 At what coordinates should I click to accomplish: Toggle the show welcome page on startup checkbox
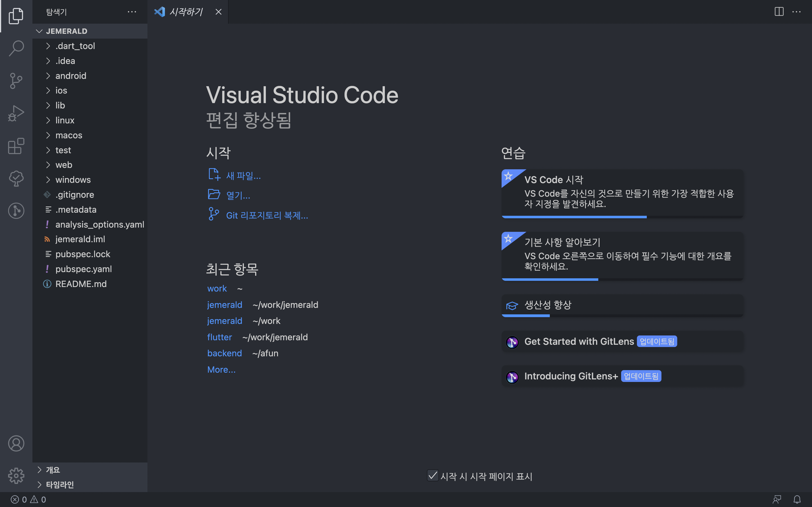point(433,475)
